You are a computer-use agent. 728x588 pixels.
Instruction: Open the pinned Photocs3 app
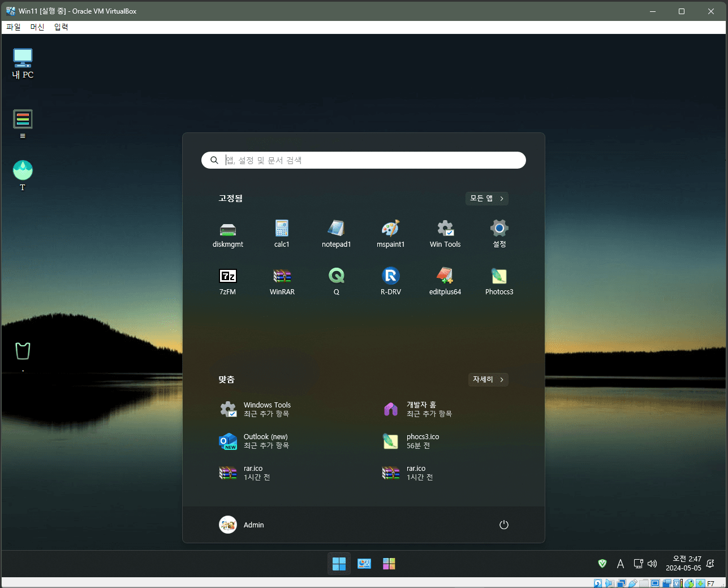pos(499,282)
